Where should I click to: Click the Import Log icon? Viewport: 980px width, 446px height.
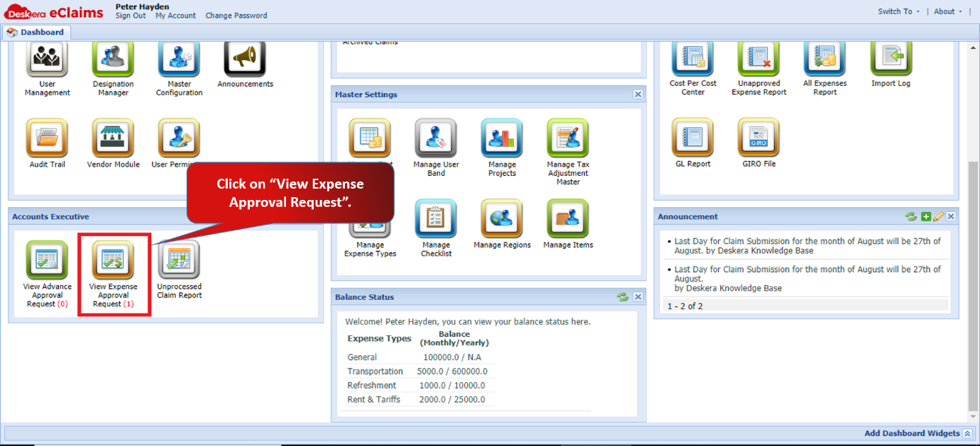(x=891, y=58)
